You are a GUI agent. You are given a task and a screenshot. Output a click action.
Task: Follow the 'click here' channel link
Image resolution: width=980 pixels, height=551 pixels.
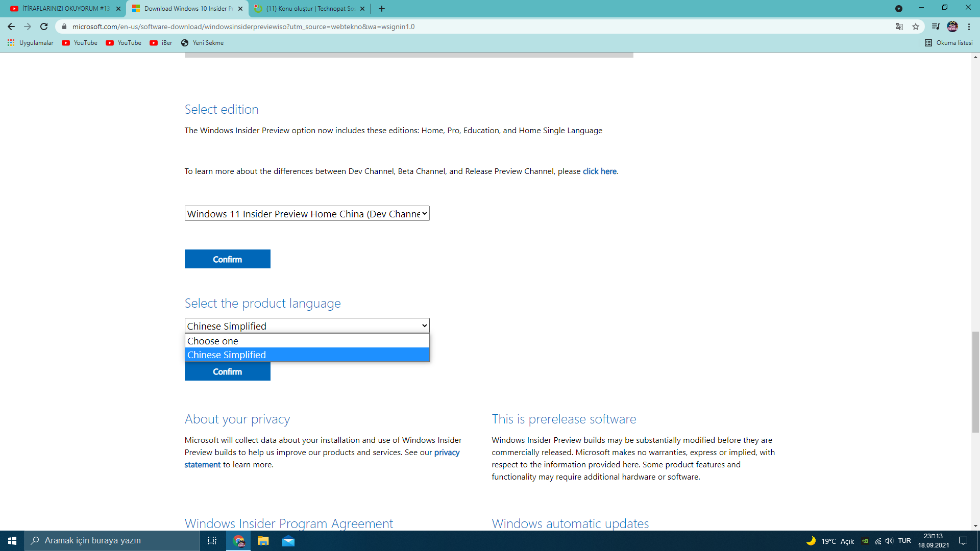tap(599, 171)
